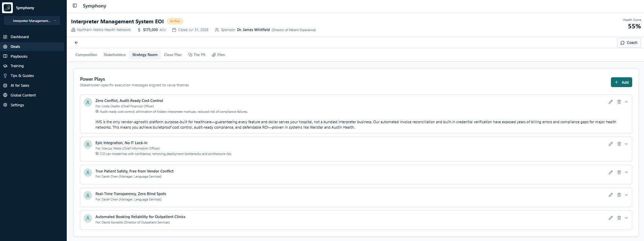The image size is (644, 241).
Task: Click pencil icon for True Patient Safety
Action: (x=610, y=172)
